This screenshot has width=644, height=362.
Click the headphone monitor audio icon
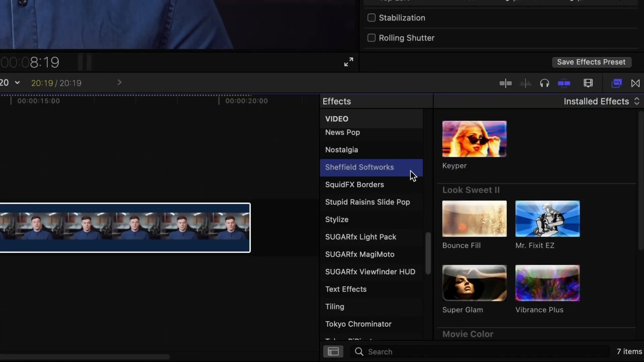(544, 83)
